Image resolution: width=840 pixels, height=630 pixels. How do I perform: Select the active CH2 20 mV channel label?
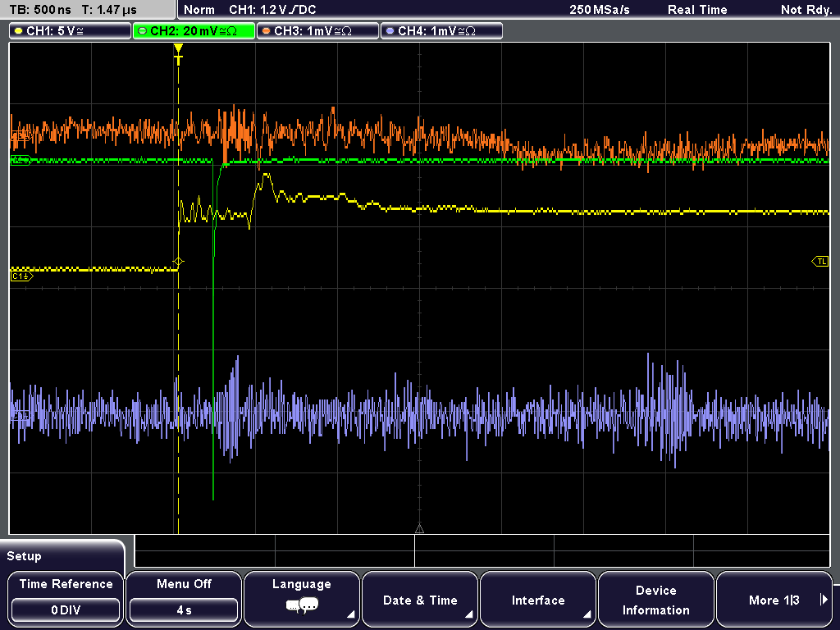[194, 31]
